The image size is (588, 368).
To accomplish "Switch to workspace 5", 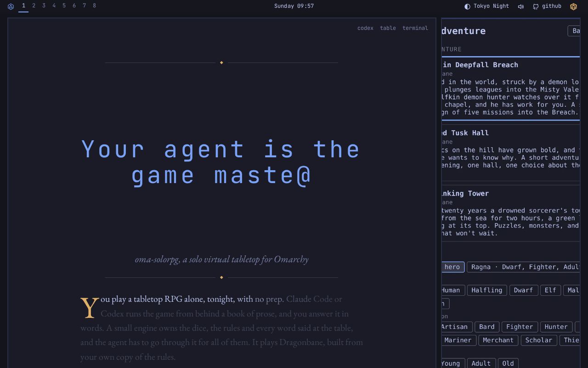I will point(64,6).
